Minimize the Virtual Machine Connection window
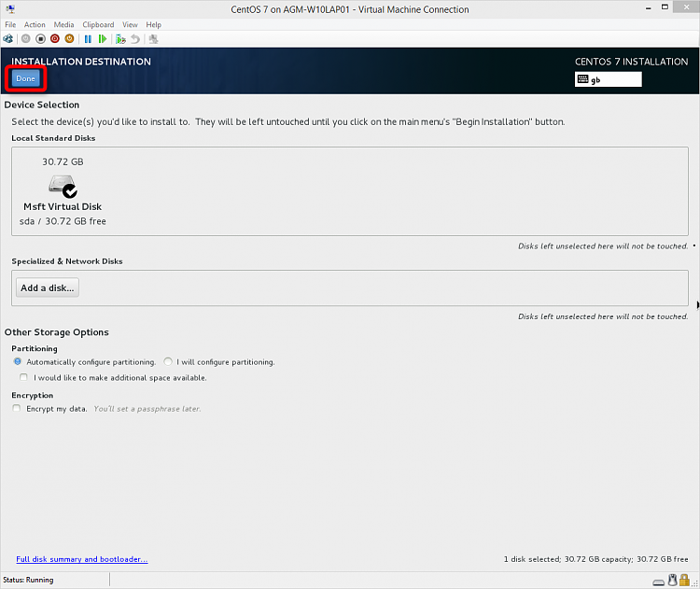Viewport: 700px width, 589px height. coord(649,8)
